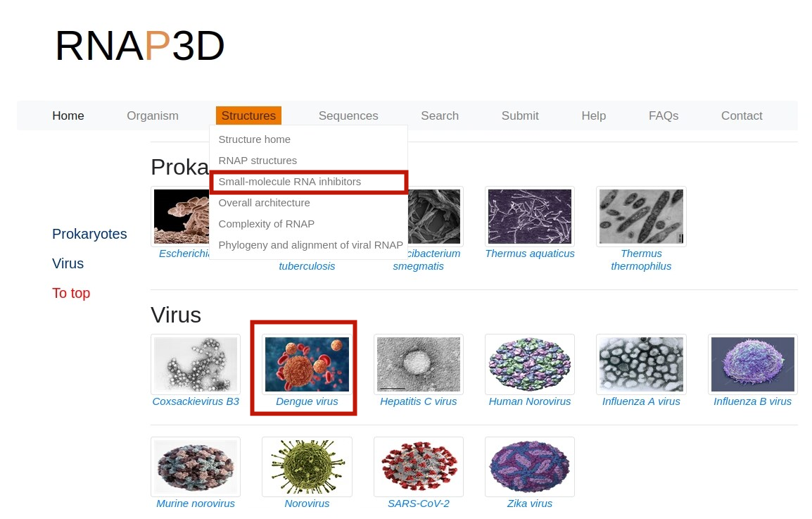Open the Sequences navigation menu
Screen dimensions: 812x519
(x=348, y=115)
